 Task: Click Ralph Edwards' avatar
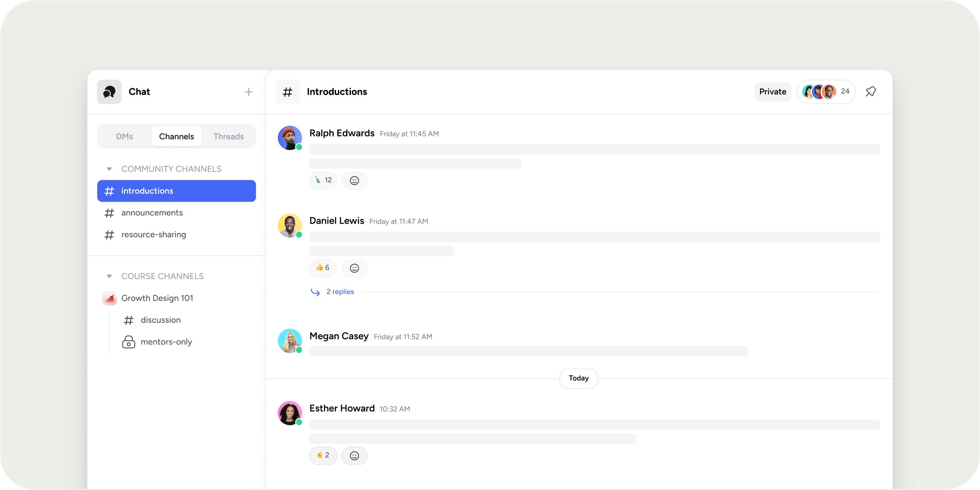pyautogui.click(x=290, y=138)
